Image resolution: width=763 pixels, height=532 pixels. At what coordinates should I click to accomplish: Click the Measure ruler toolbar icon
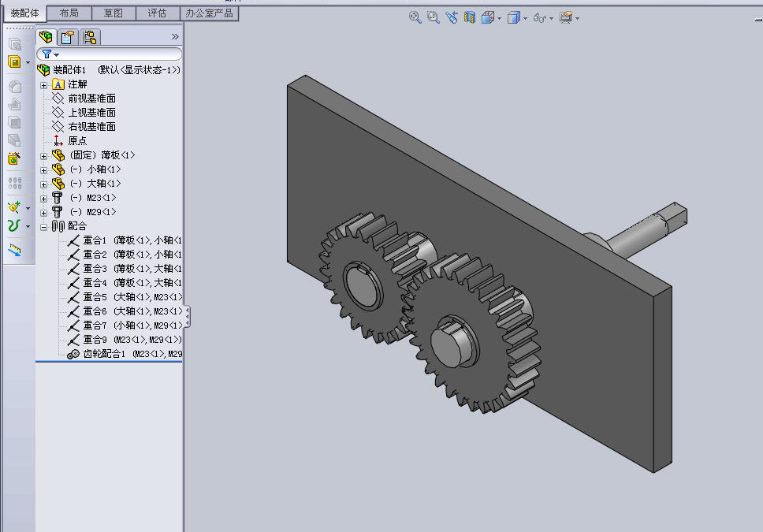[15, 250]
